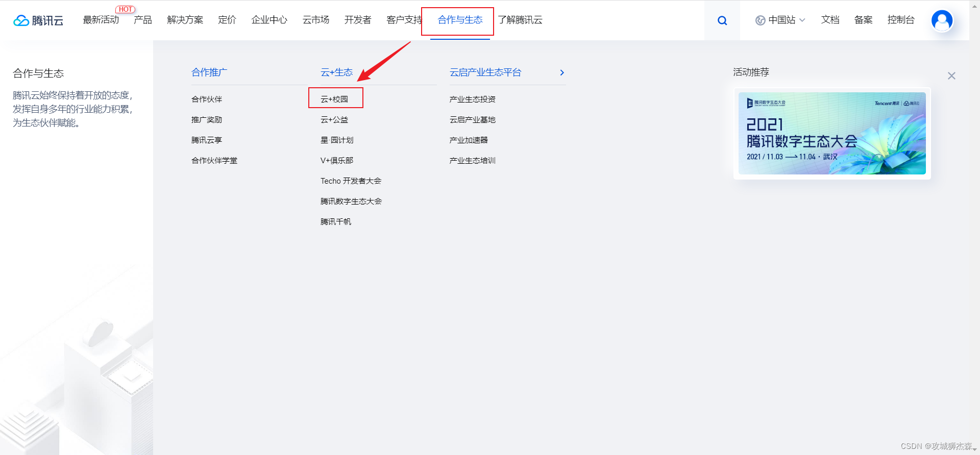Viewport: 980px width, 455px height.
Task: Open the 合作伙伴 link
Action: (207, 99)
